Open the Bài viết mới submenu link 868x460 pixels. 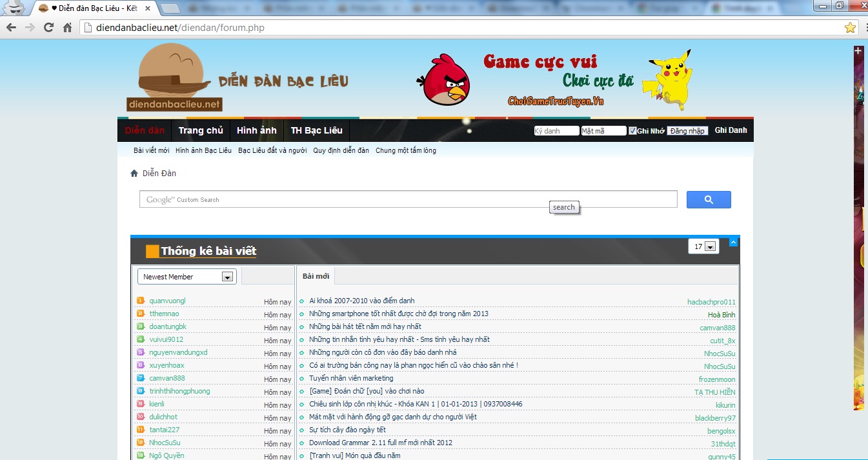pyautogui.click(x=152, y=150)
